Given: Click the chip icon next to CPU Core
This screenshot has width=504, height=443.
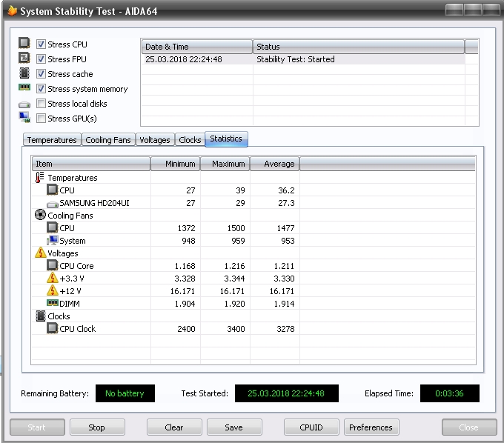Looking at the screenshot, I should (x=52, y=265).
